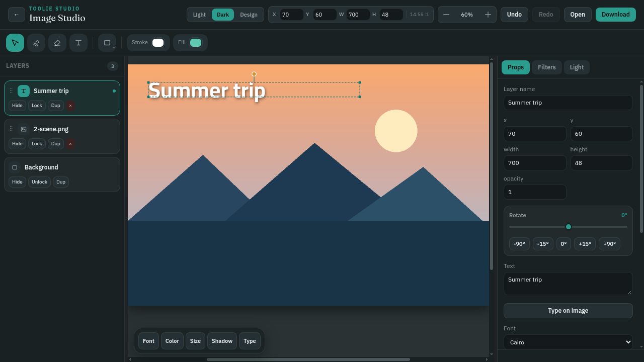The width and height of the screenshot is (644, 362).
Task: Click the opacity field
Action: [x=535, y=192]
